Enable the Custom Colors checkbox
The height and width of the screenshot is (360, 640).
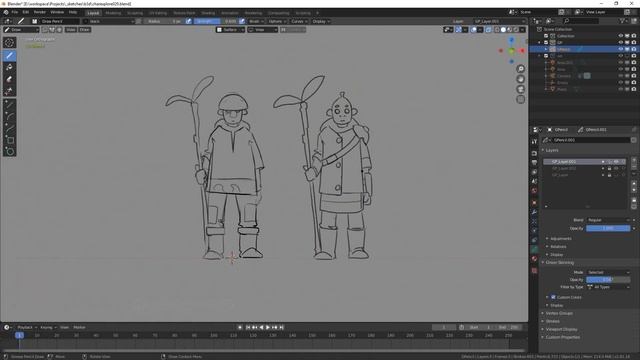pyautogui.click(x=553, y=297)
